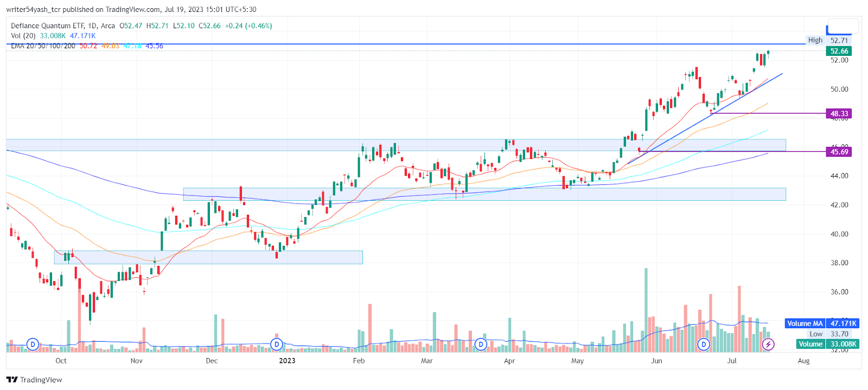
Task: Click the 40.00 price axis label
Action: click(839, 234)
